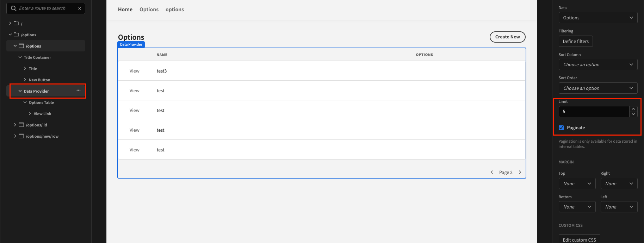Open Data Provider more options menu
The image size is (644, 243).
(78, 91)
